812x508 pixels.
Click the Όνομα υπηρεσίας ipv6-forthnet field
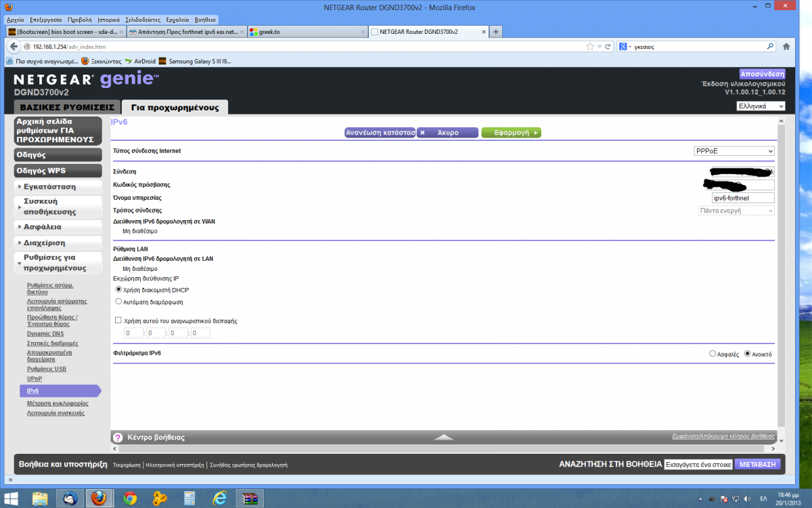tap(743, 198)
